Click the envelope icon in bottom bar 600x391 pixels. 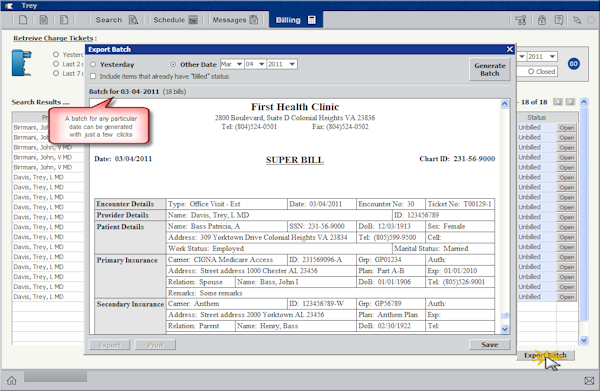coord(589,380)
